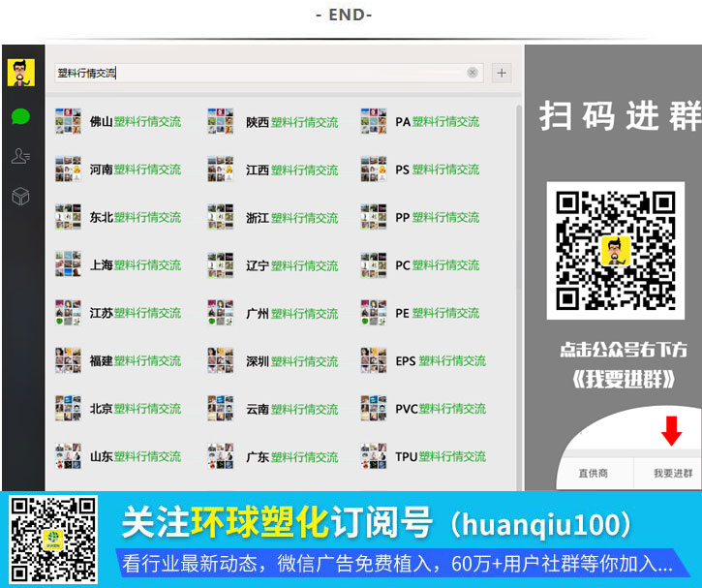Click the TPU group avatar thumbnail

(x=374, y=456)
